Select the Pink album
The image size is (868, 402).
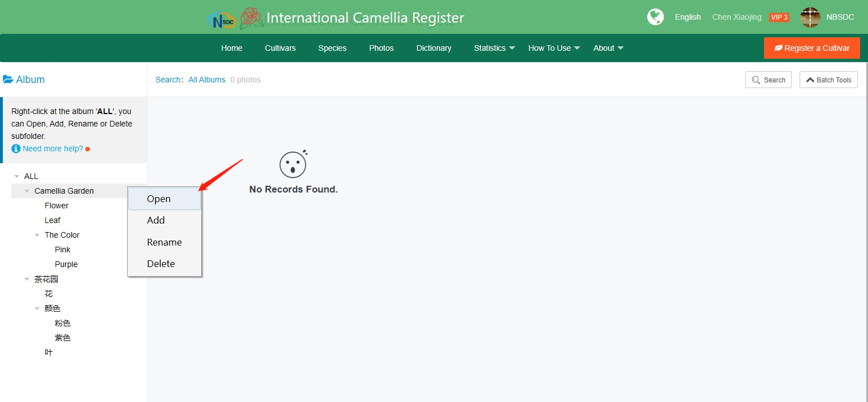[63, 250]
